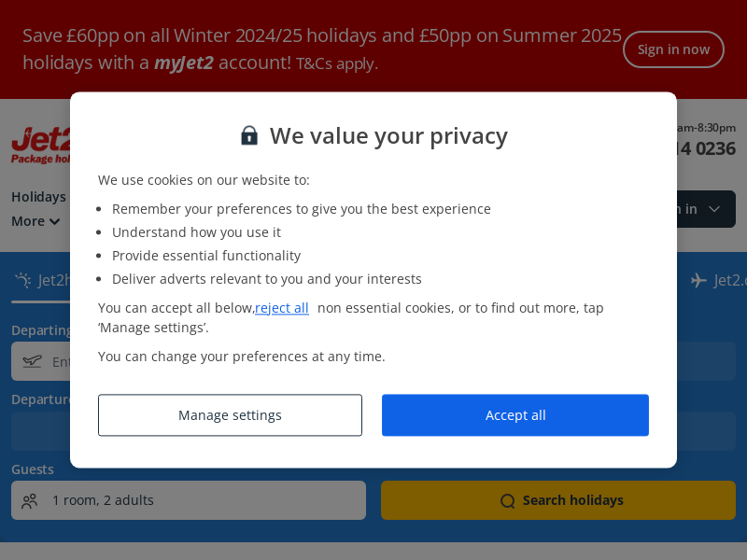The width and height of the screenshot is (747, 560).
Task: Click the sun icon on Jet2holidays tab
Action: tap(22, 279)
